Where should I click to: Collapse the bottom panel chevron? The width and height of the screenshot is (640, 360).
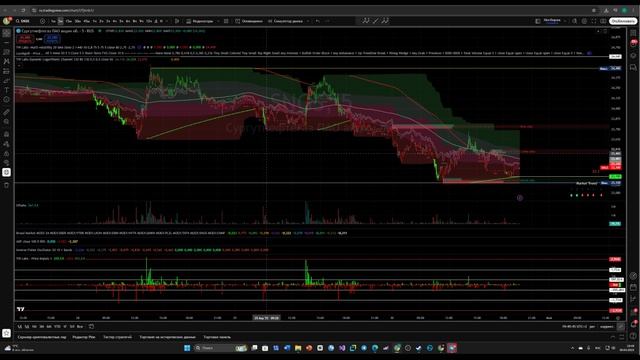click(x=613, y=337)
